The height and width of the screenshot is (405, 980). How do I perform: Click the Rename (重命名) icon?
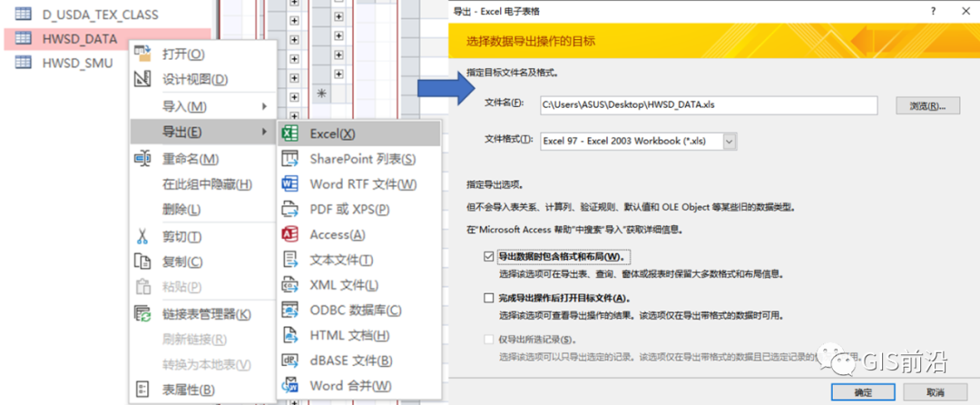click(143, 159)
